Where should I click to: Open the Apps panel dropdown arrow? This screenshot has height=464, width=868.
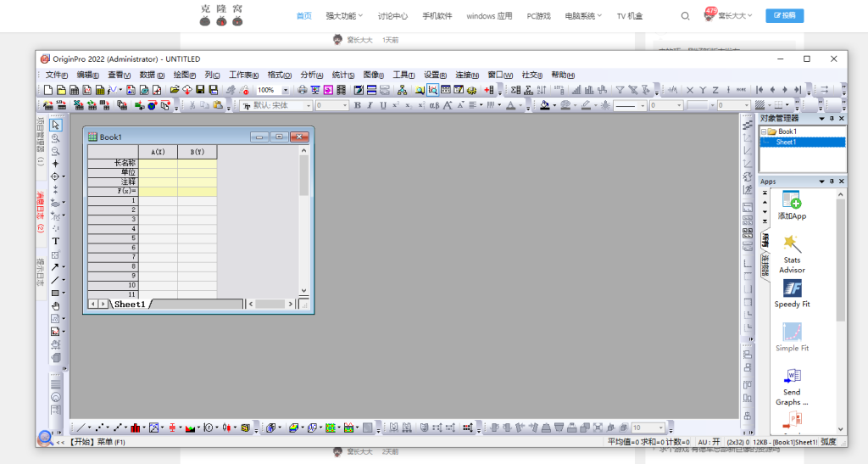tap(821, 182)
